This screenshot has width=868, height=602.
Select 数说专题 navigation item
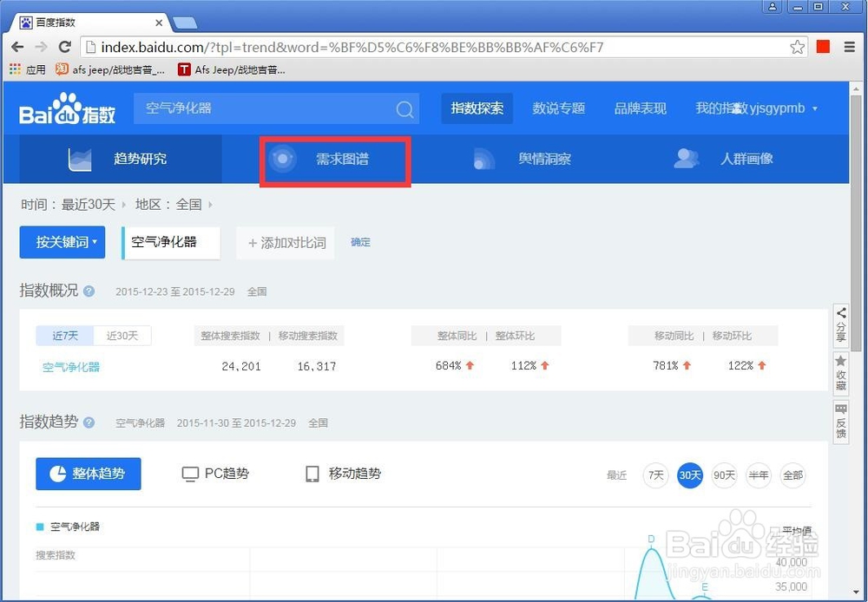pyautogui.click(x=558, y=108)
